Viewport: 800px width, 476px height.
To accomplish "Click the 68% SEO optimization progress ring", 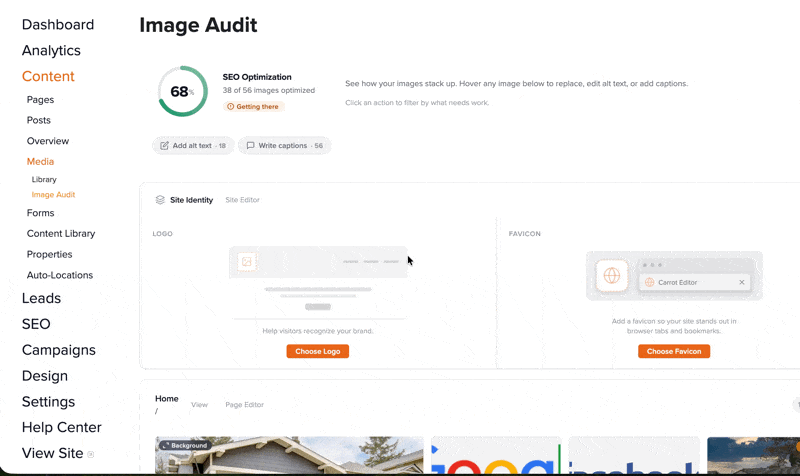I will (x=182, y=92).
